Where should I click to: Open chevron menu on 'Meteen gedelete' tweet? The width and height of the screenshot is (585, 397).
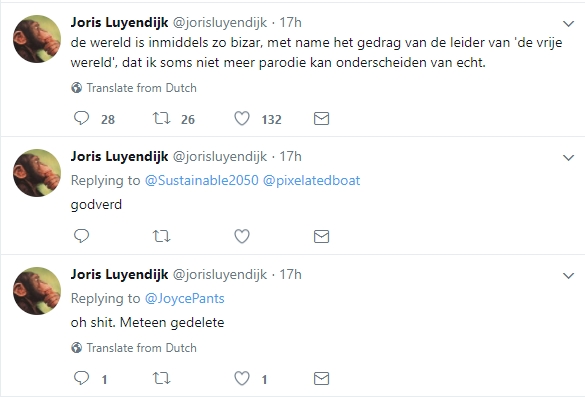point(568,276)
